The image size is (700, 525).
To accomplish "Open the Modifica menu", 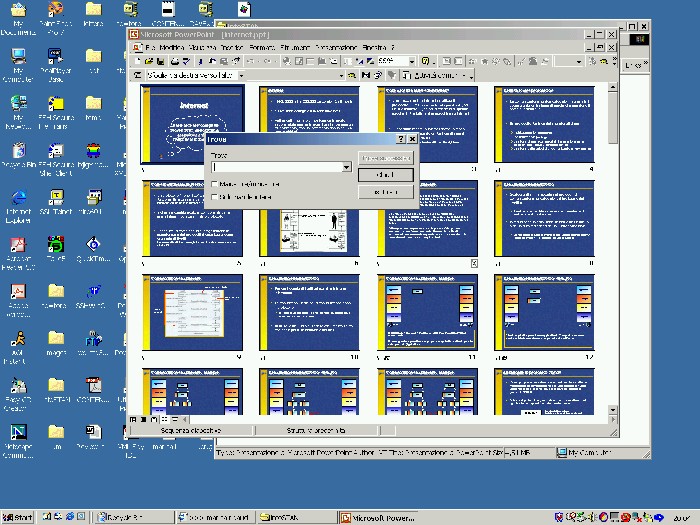I will [171, 47].
